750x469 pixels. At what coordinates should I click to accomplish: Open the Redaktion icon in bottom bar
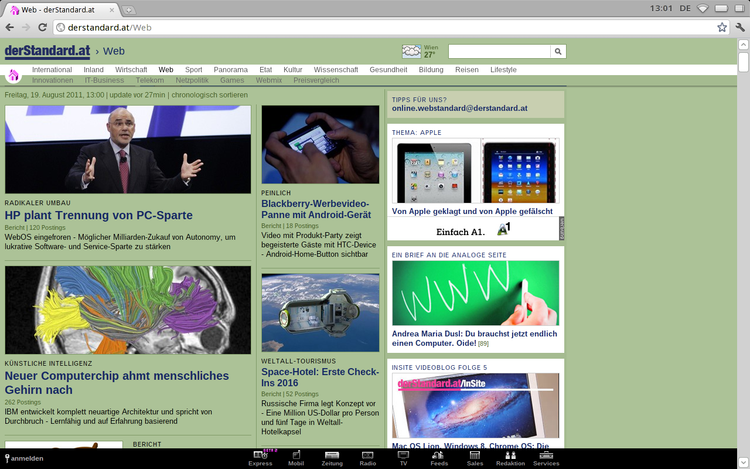[x=510, y=457]
